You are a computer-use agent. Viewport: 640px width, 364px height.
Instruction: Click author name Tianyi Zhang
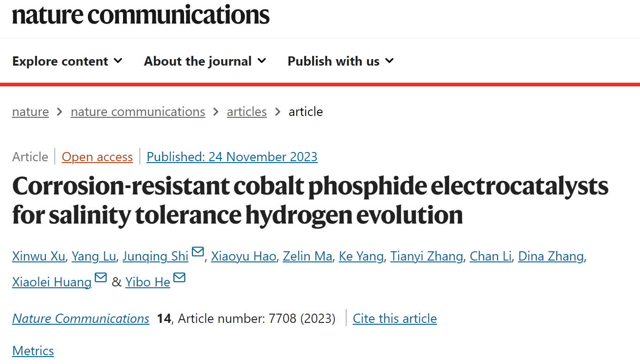point(426,256)
